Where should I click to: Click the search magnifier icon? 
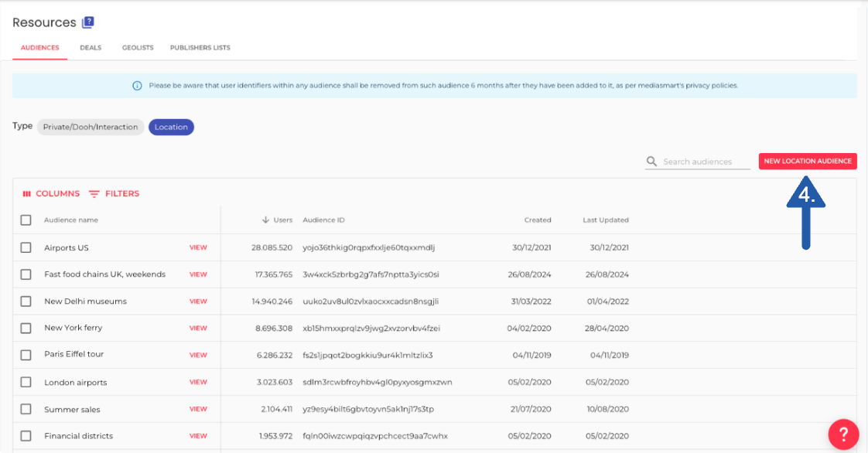pos(652,162)
